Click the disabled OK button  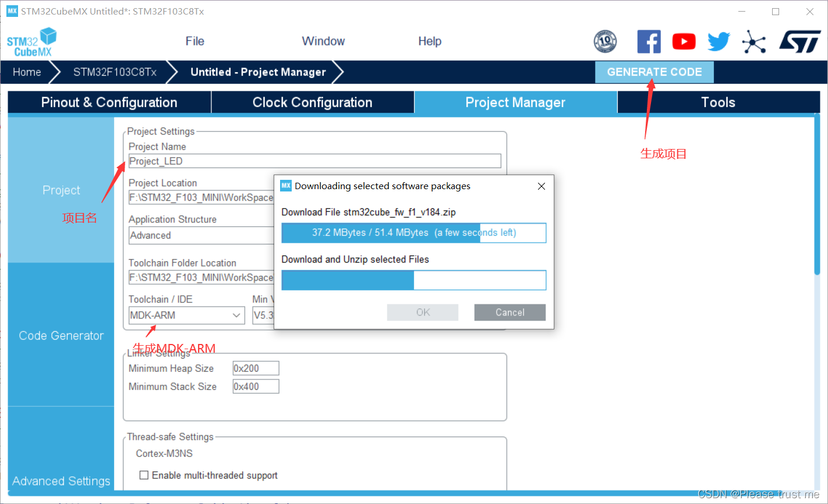423,313
